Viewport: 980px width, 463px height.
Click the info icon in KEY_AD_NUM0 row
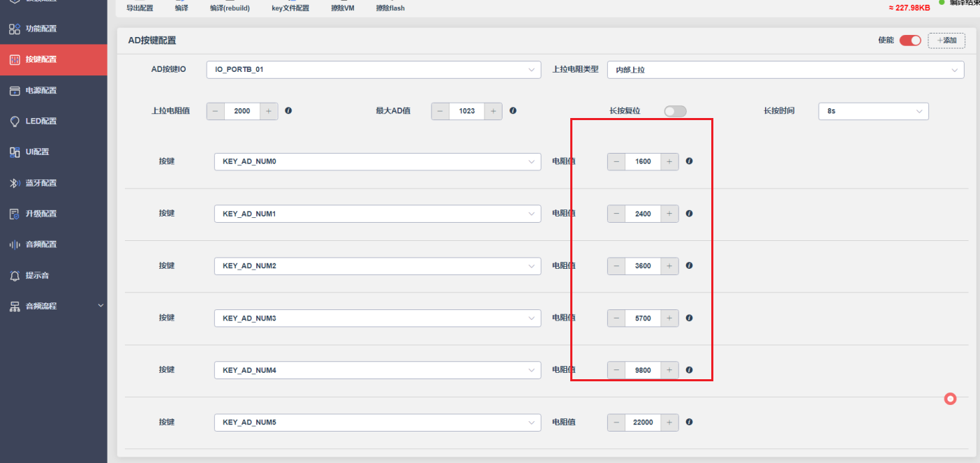click(x=689, y=161)
